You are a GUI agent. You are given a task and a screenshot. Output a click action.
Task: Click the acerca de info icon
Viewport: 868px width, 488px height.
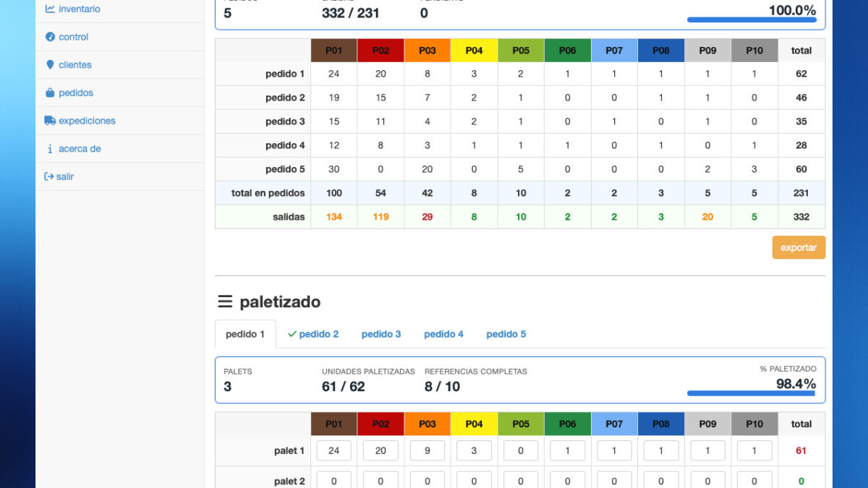[x=50, y=149]
